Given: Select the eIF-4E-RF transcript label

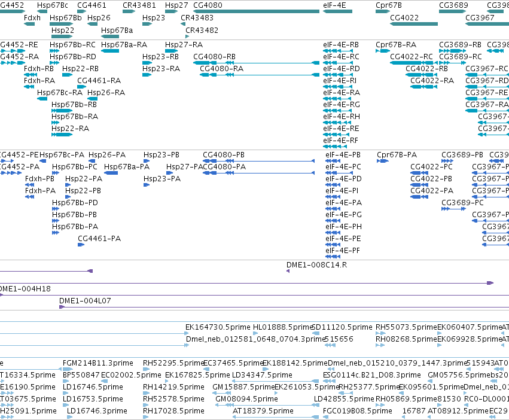Looking at the screenshot, I should pyautogui.click(x=340, y=141).
